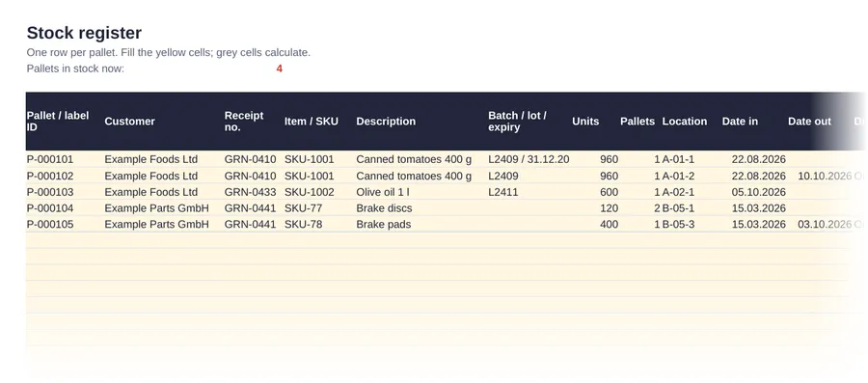Image resolution: width=868 pixels, height=383 pixels.
Task: Click the 'Olive oil 1 l' description
Action: click(383, 192)
